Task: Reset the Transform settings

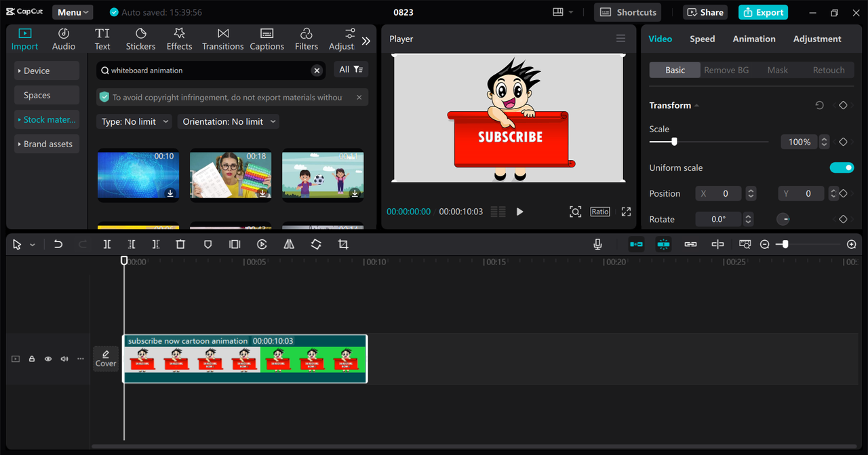Action: pos(819,105)
